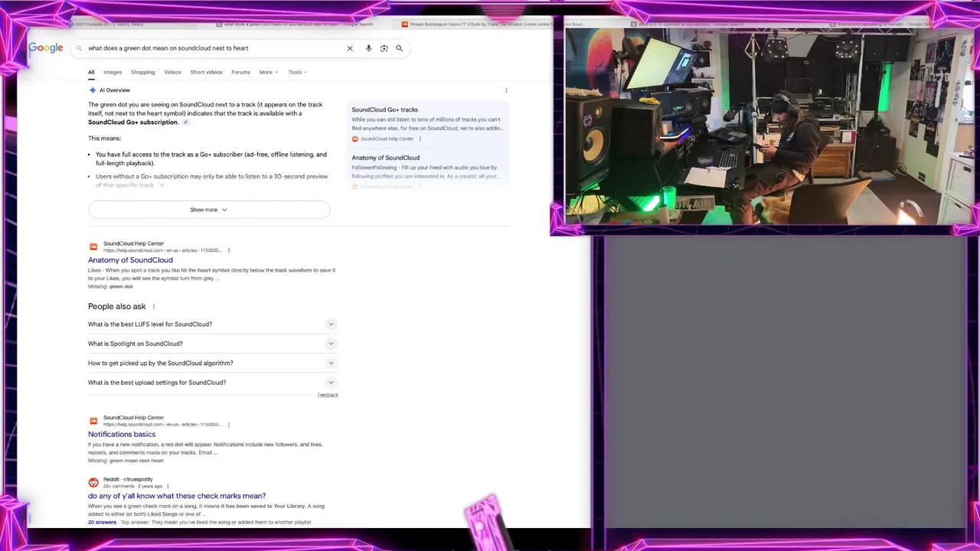
Task: Open 'do any of y'all know what these check marks mean?'
Action: click(x=177, y=496)
